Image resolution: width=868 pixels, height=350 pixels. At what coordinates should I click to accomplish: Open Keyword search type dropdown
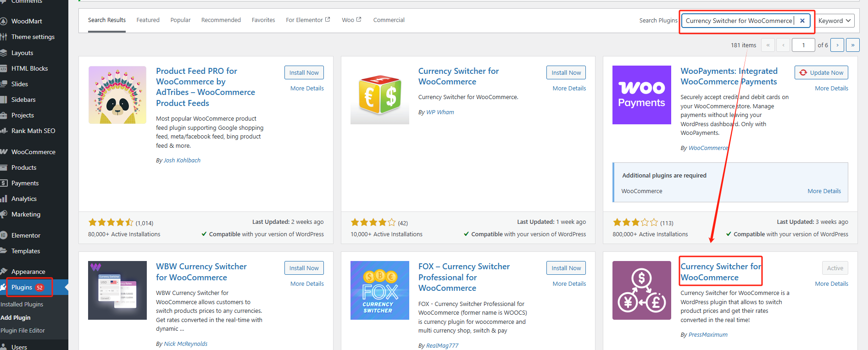click(x=835, y=21)
